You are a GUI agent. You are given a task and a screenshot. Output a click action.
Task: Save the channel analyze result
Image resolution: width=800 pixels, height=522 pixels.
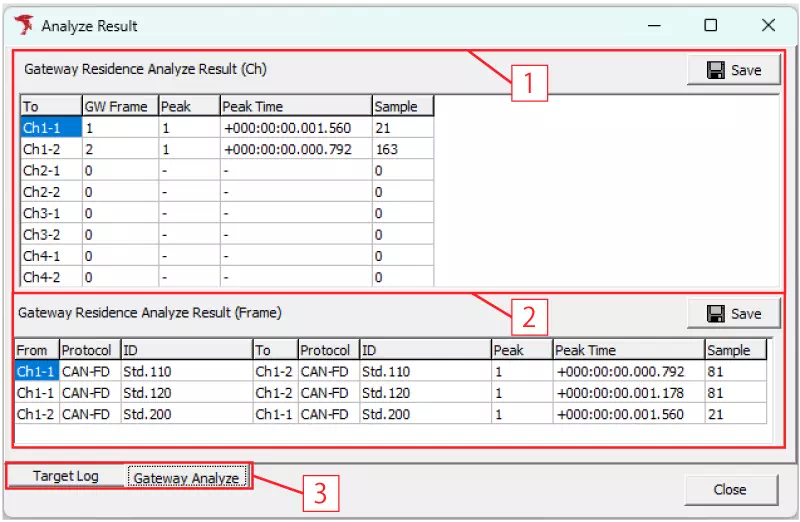733,70
